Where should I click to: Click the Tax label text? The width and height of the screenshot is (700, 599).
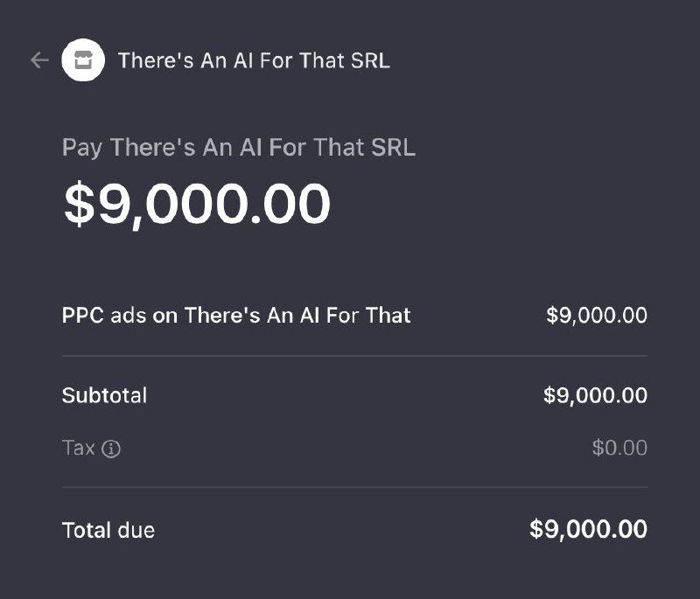point(78,449)
